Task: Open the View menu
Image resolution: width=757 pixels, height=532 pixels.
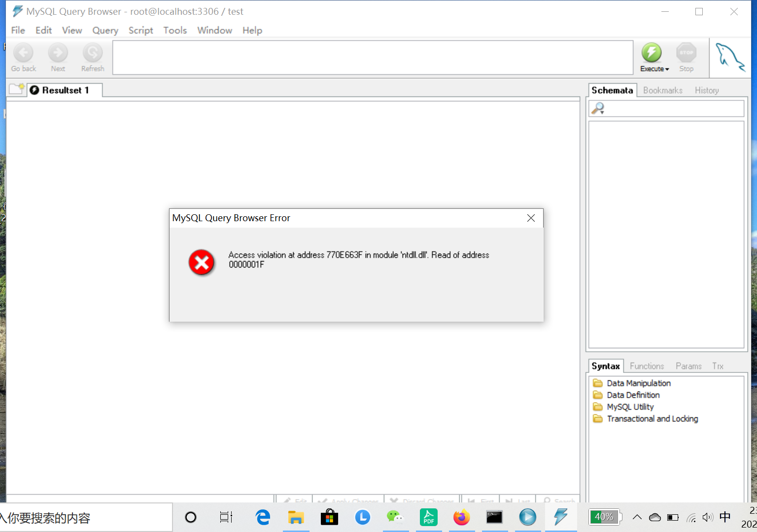Action: click(72, 30)
